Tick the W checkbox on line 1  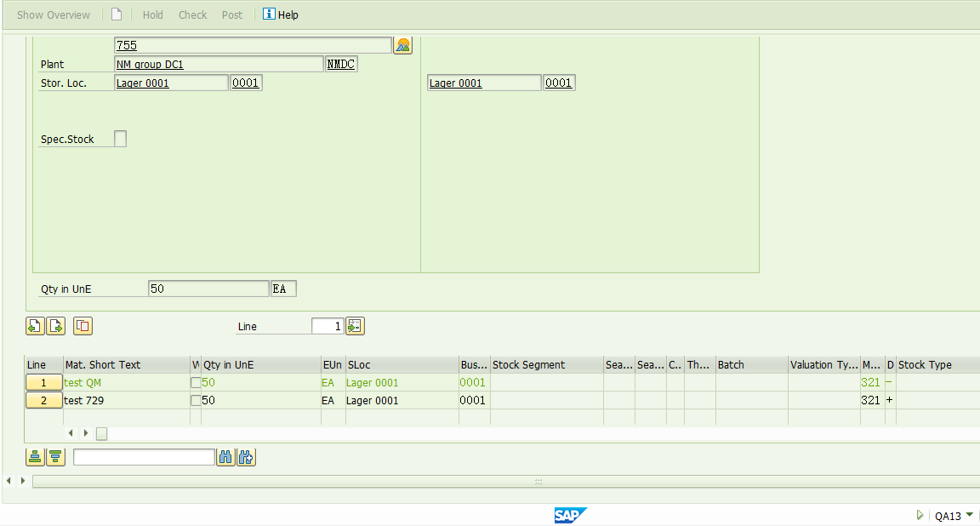(196, 382)
